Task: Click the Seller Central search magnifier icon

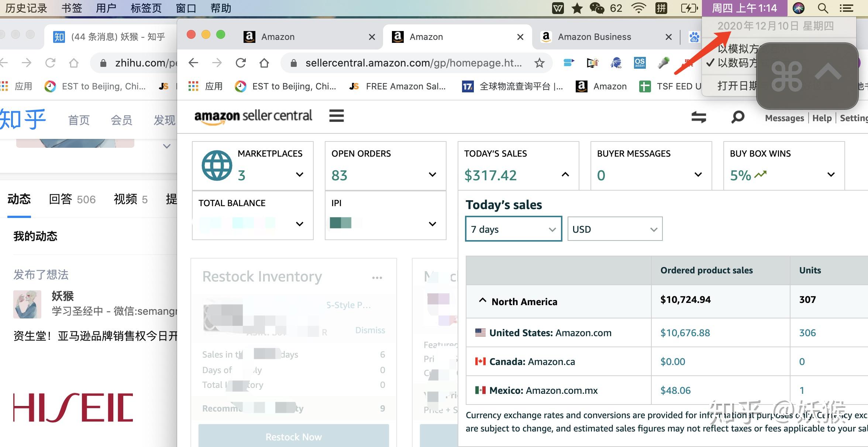Action: pyautogui.click(x=737, y=117)
